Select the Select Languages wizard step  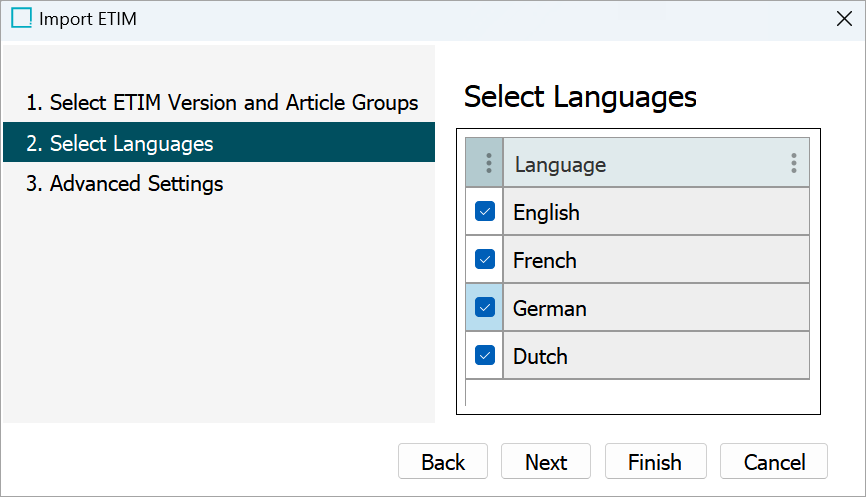(x=132, y=143)
